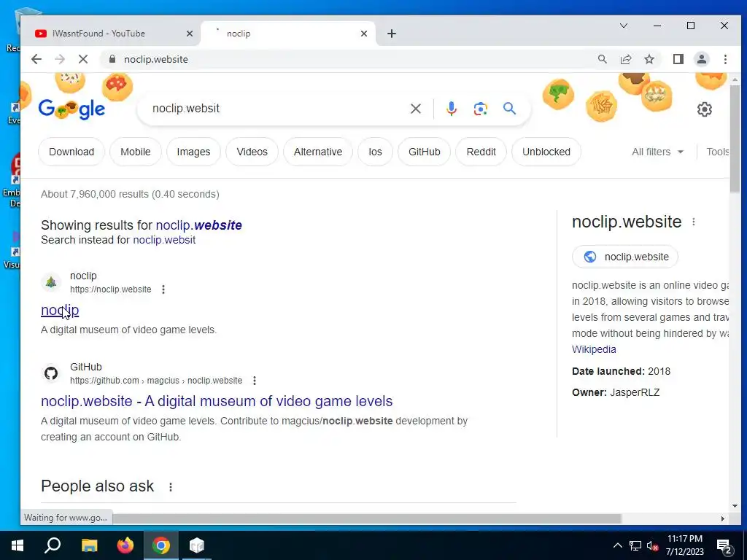Select the Images filter chip
747x560 pixels.
193,152
